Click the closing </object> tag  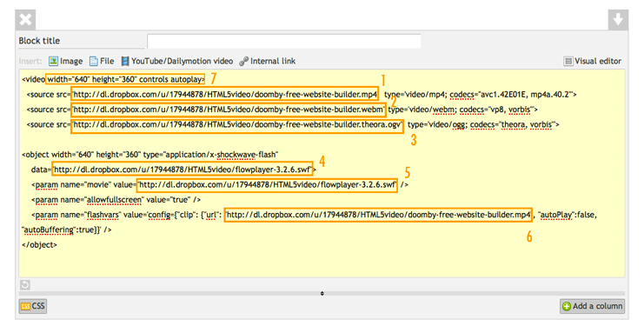tap(39, 245)
